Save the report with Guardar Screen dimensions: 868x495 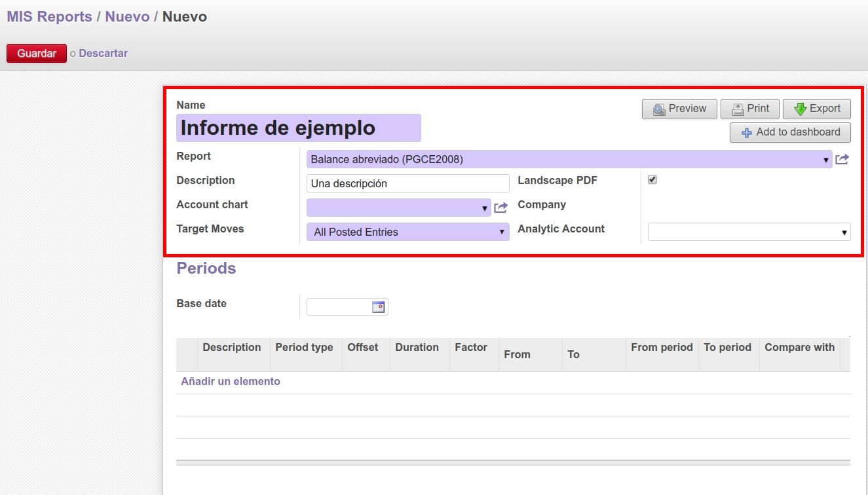(x=37, y=53)
